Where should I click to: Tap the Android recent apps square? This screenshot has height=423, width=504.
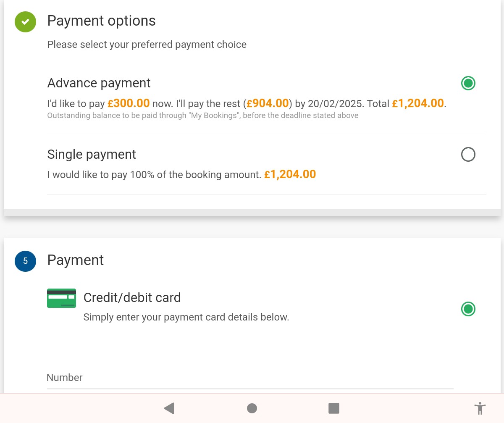pyautogui.click(x=333, y=408)
